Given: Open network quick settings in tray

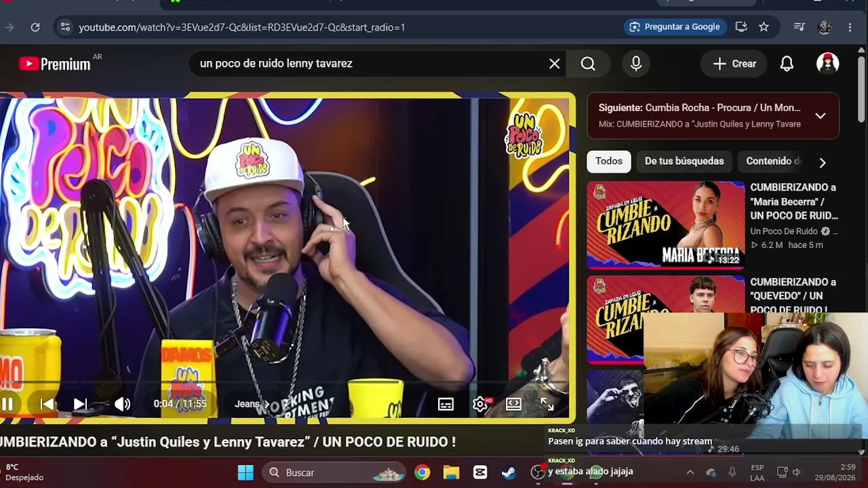Looking at the screenshot, I should 782,472.
